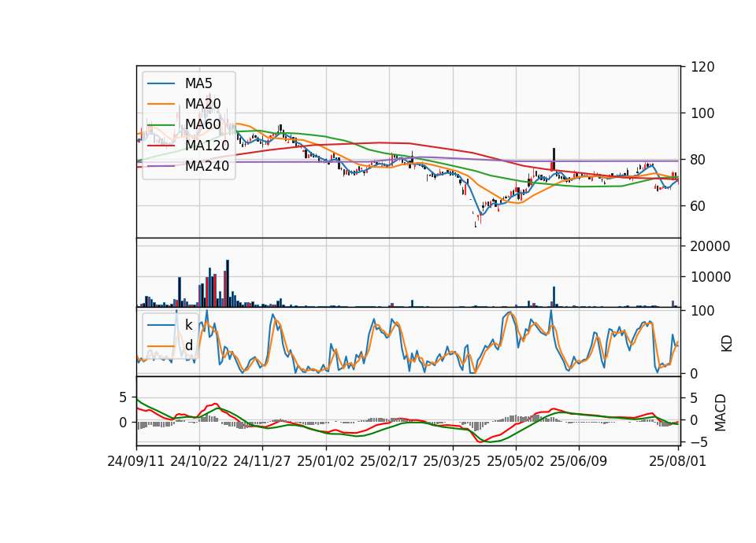Click the MACD axis title
756x543 pixels.
click(x=721, y=412)
